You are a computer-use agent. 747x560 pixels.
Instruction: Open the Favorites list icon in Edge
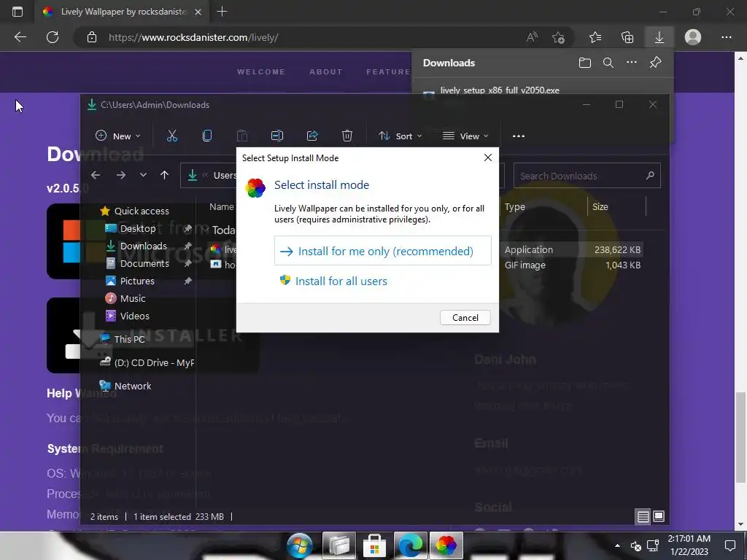pyautogui.click(x=595, y=37)
